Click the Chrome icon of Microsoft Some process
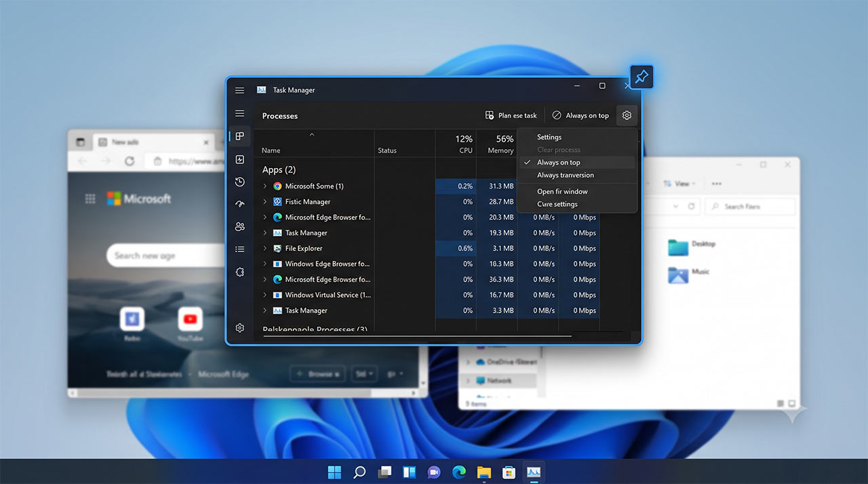The image size is (868, 484). point(277,186)
